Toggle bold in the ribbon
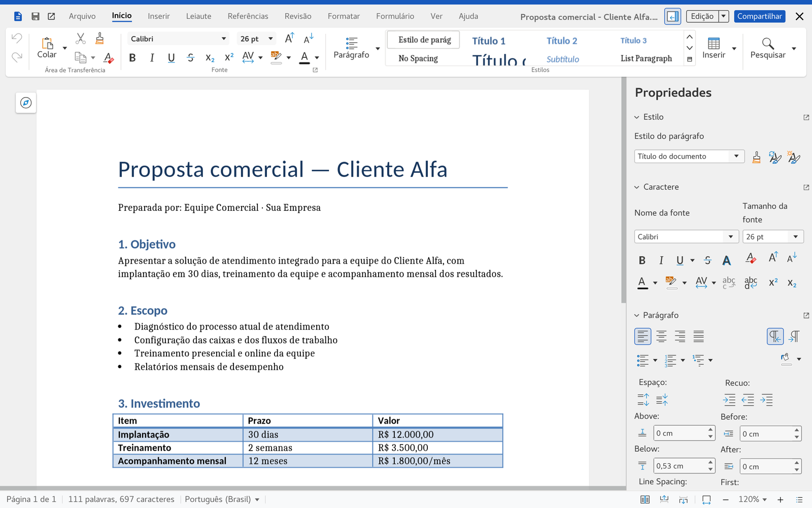Screen dimensions: 812x508 click(132, 57)
